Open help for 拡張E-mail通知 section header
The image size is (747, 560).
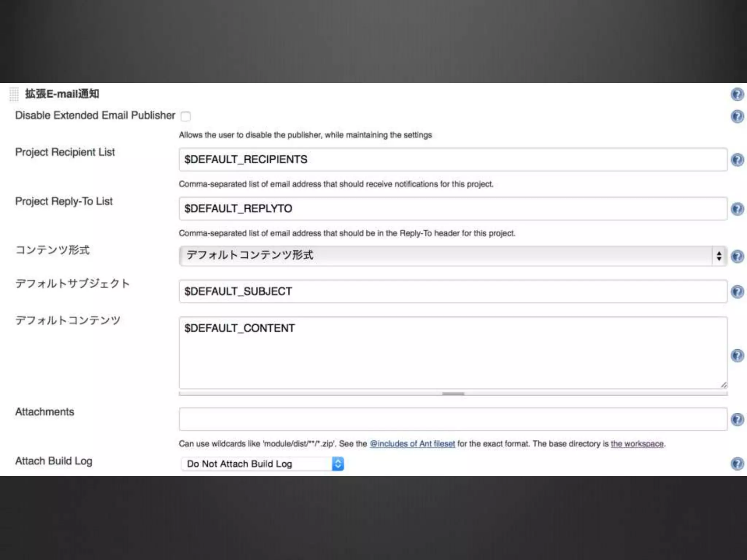[737, 94]
